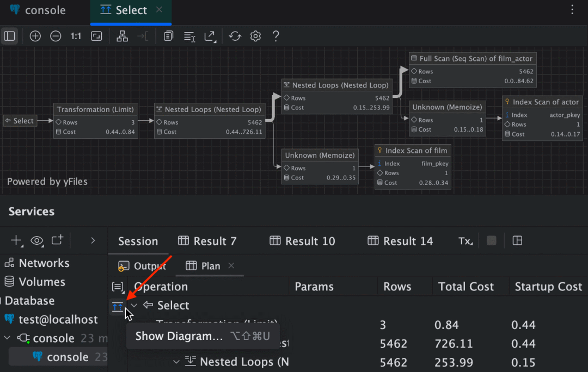The image size is (588, 372).
Task: Select the Zoom Out tool on diagram toolbar
Action: click(x=55, y=36)
